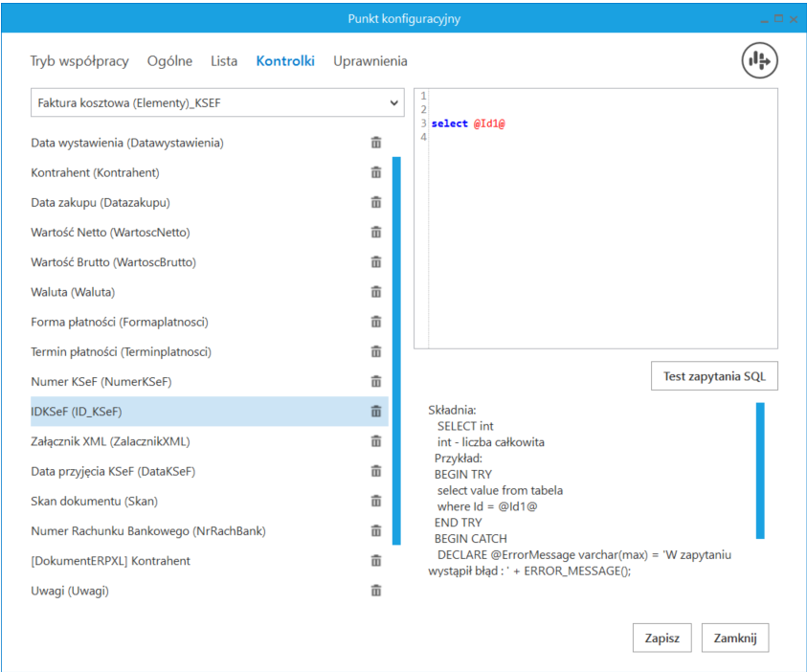Viewport: 807px width, 672px height.
Task: Open the Lista tab
Action: 224,61
